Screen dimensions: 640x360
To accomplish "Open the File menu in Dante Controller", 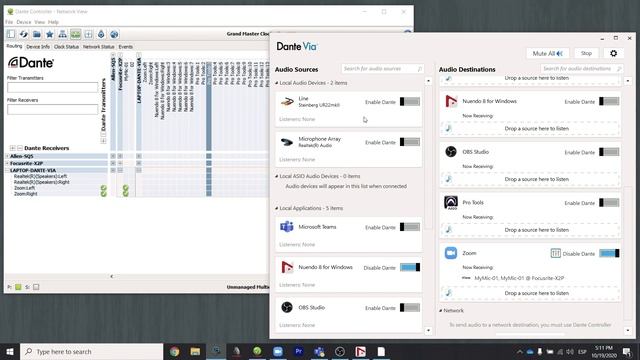I will pyautogui.click(x=9, y=22).
